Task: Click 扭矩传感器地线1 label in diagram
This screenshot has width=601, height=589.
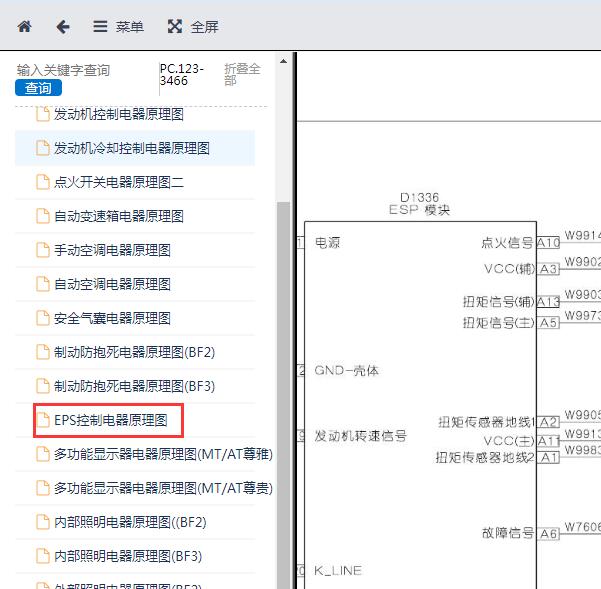Action: pyautogui.click(x=486, y=422)
